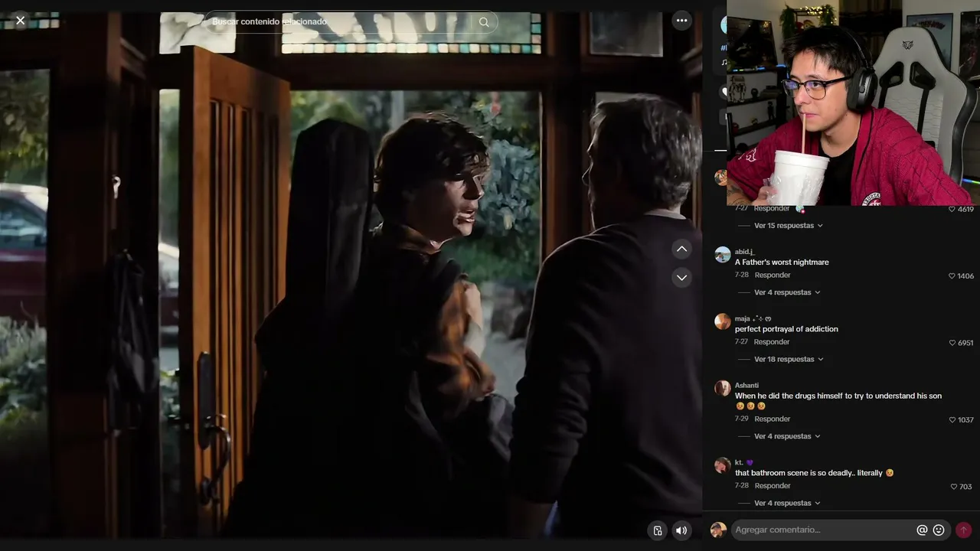980x551 pixels.
Task: Reply to Ashanti's comment via Responder
Action: (773, 419)
